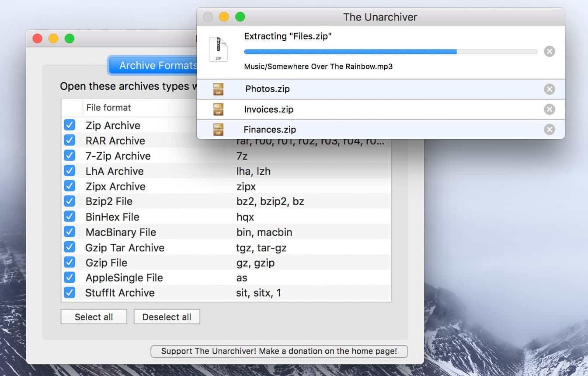
Task: Click Support The Unarchiver donation button
Action: tap(279, 351)
